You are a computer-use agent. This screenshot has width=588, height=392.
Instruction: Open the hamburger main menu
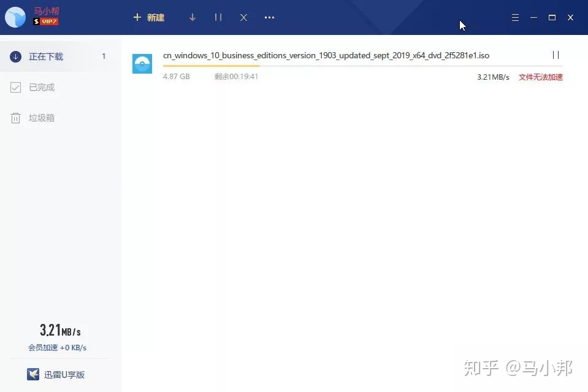(515, 18)
